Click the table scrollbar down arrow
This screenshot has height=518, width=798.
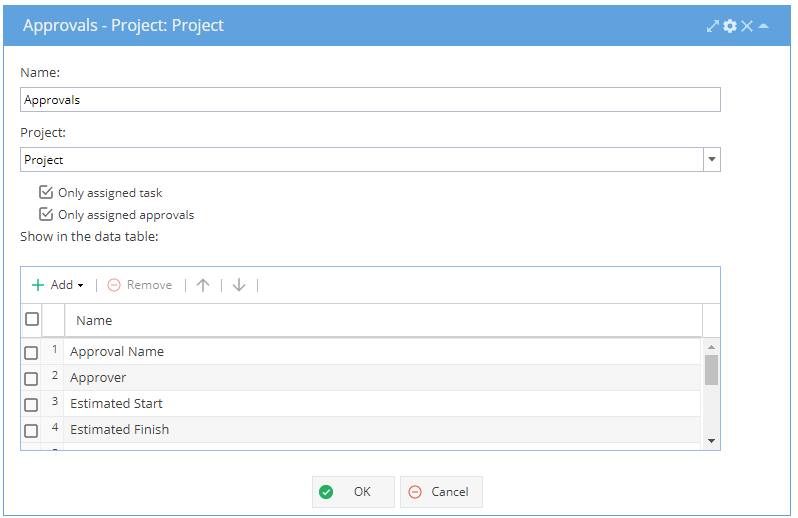(711, 441)
